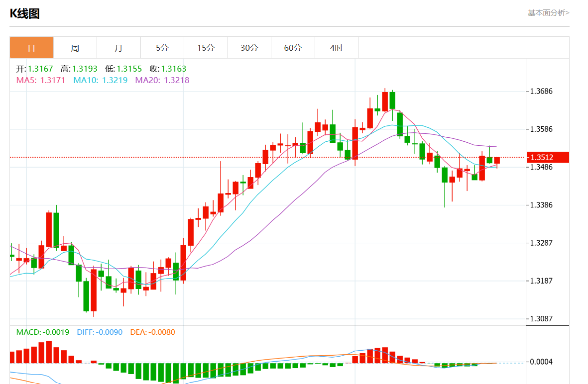Switch to the 月 monthly tab
Image resolution: width=588 pixels, height=384 pixels.
118,48
